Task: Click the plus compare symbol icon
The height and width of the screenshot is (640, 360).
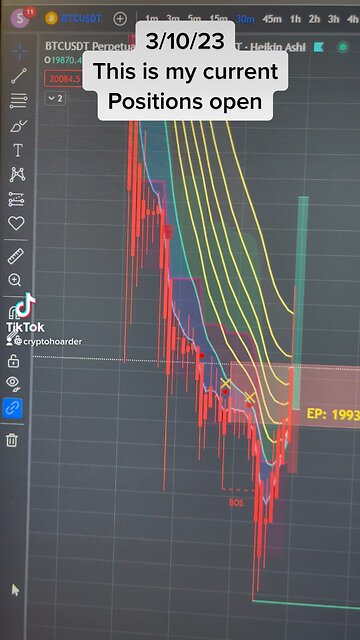Action: coord(120,18)
